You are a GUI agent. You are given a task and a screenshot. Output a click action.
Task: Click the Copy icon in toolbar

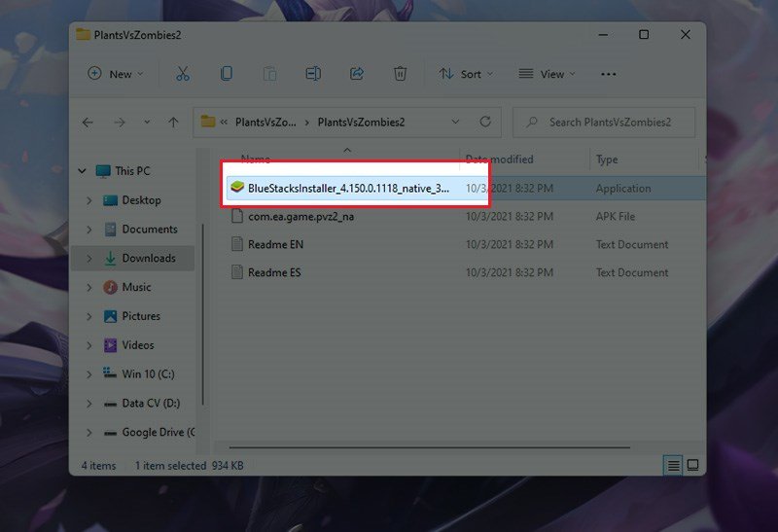click(x=227, y=74)
